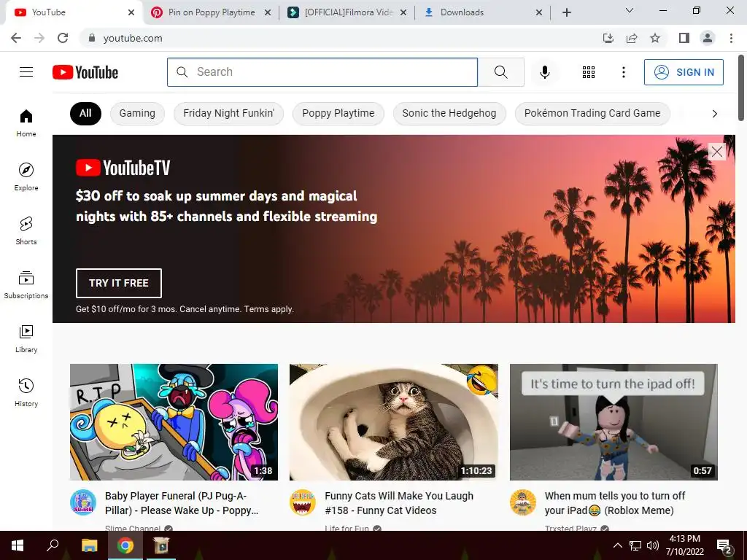Open Funny Cats Will Make You Laugh title

pyautogui.click(x=399, y=503)
